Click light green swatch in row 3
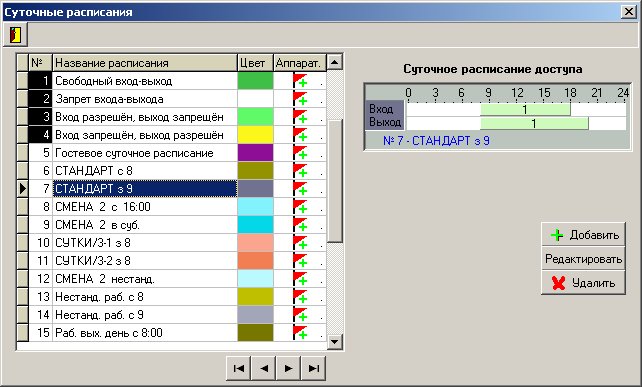 pyautogui.click(x=255, y=117)
